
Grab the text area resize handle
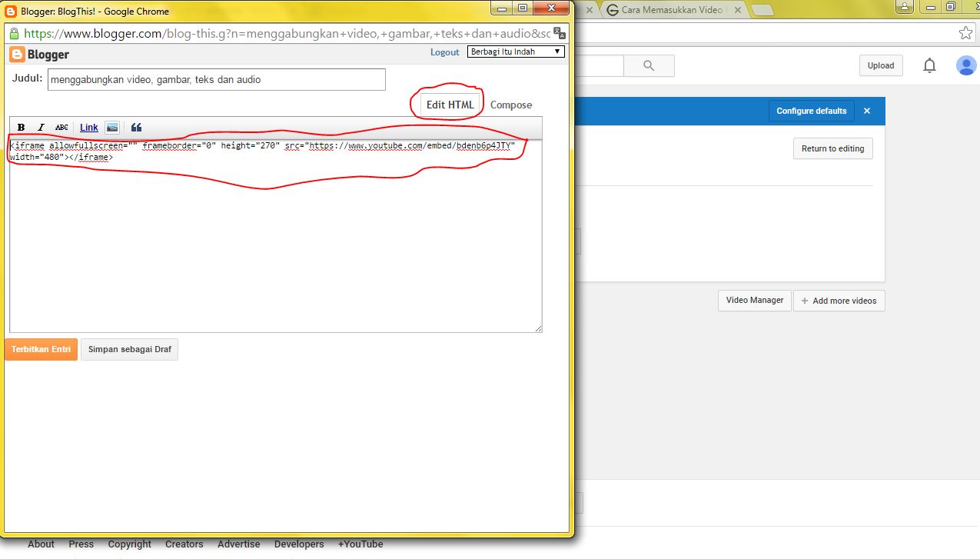point(538,328)
